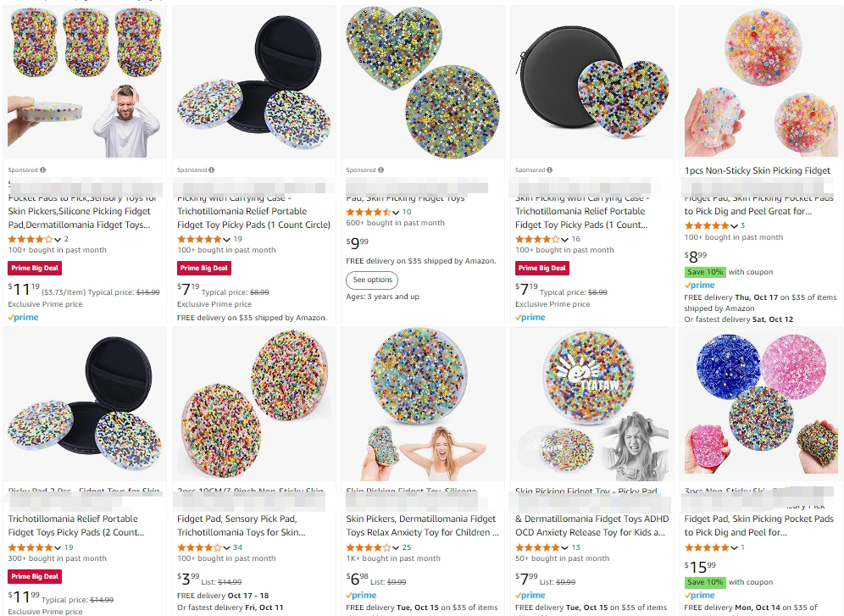Open the '1pcs Non-Sticky Skin Picking Fidget' title
The width and height of the screenshot is (844, 616).
[758, 170]
